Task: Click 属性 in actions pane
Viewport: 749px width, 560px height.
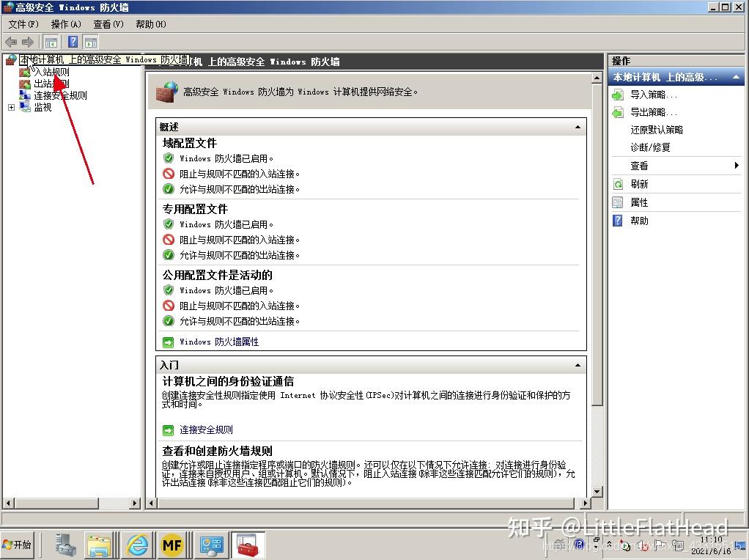Action: click(639, 202)
